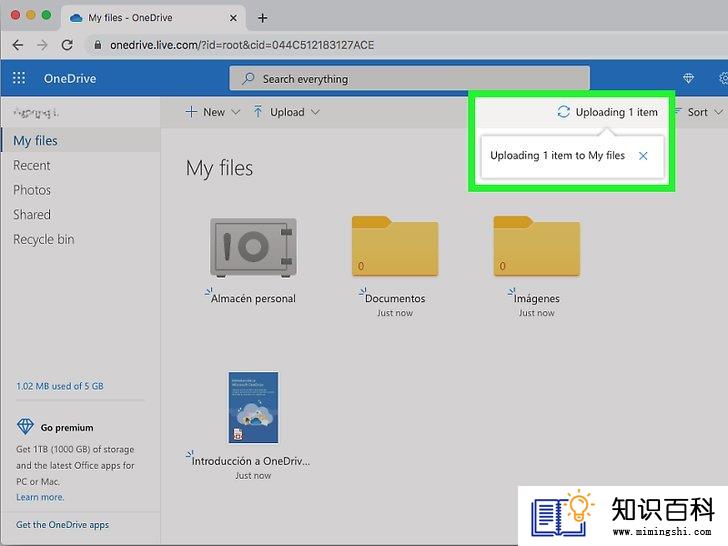Open Recycle bin in sidebar
This screenshot has width=728, height=546.
tap(44, 240)
